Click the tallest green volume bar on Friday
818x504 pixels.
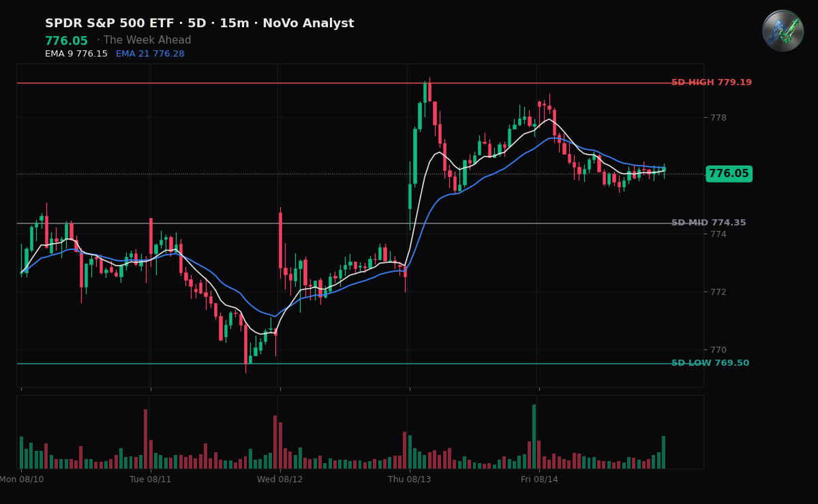pyautogui.click(x=534, y=437)
